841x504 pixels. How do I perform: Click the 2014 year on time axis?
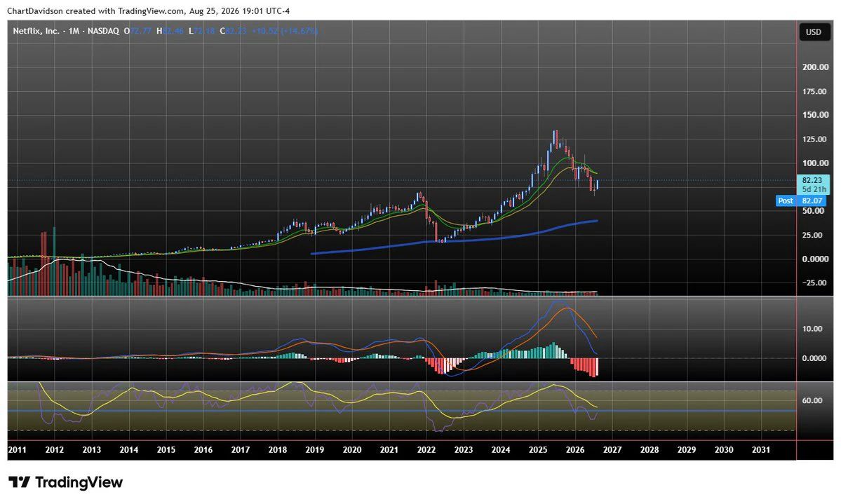pyautogui.click(x=129, y=450)
